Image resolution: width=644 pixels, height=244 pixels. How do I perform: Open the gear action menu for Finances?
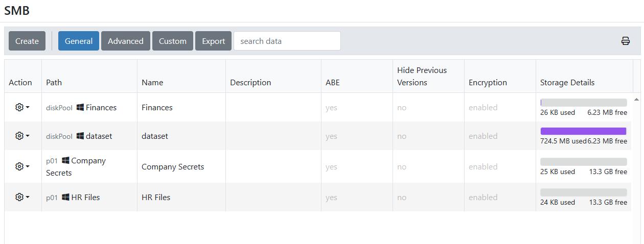[22, 108]
